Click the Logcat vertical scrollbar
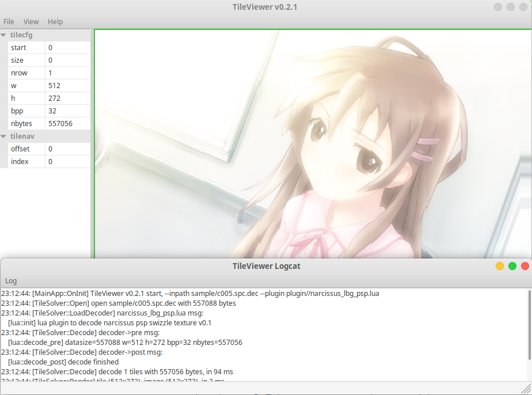This screenshot has height=395, width=532. (x=529, y=325)
